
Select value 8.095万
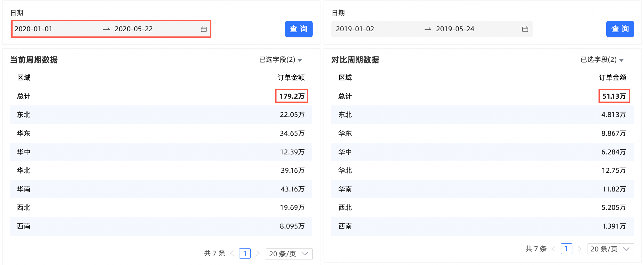point(292,226)
